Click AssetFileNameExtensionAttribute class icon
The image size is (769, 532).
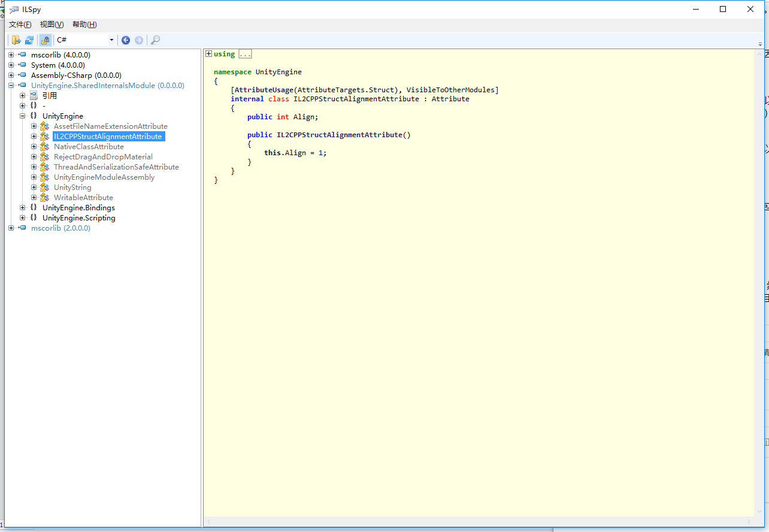45,126
